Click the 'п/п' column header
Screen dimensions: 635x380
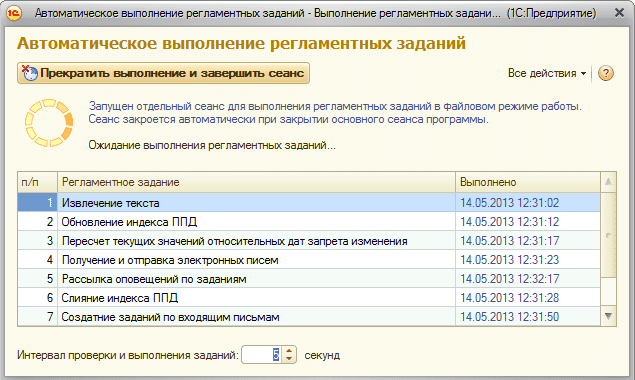(x=37, y=182)
